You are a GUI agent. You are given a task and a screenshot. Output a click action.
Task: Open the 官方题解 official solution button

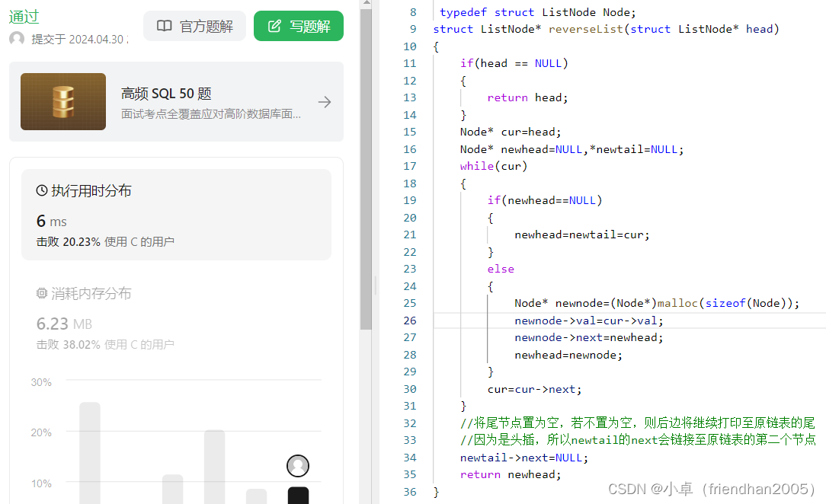[194, 26]
